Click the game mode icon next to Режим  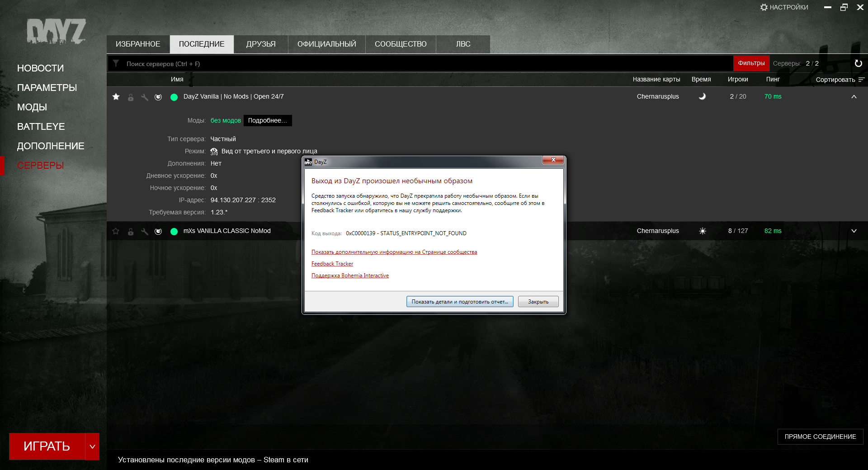[x=214, y=152]
